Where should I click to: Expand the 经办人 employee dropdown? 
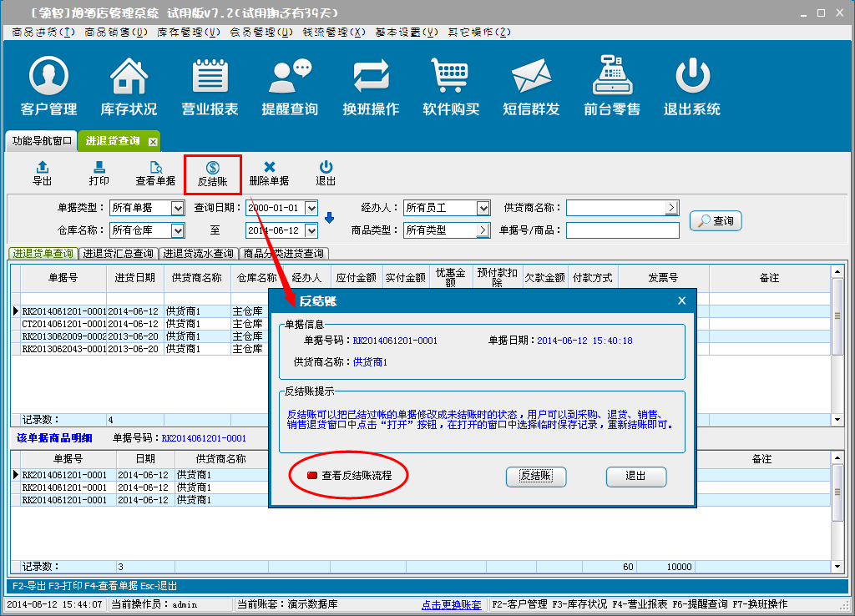point(483,208)
